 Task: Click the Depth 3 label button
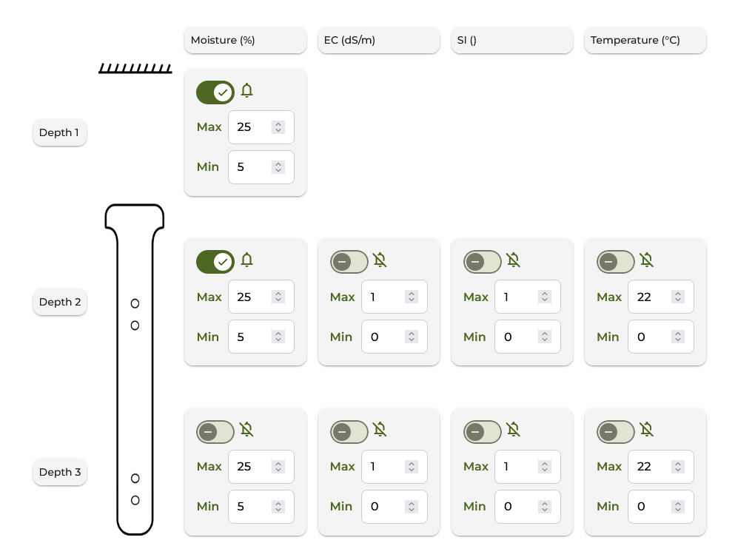(x=59, y=472)
